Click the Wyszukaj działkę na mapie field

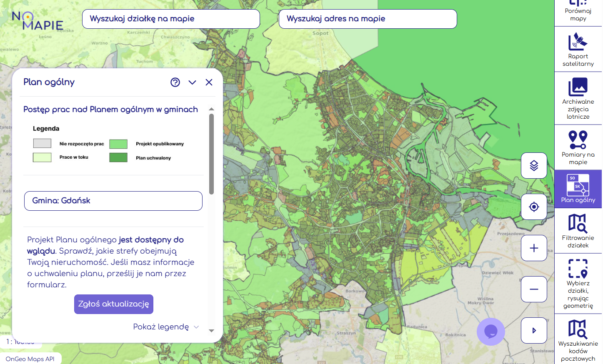click(x=171, y=19)
